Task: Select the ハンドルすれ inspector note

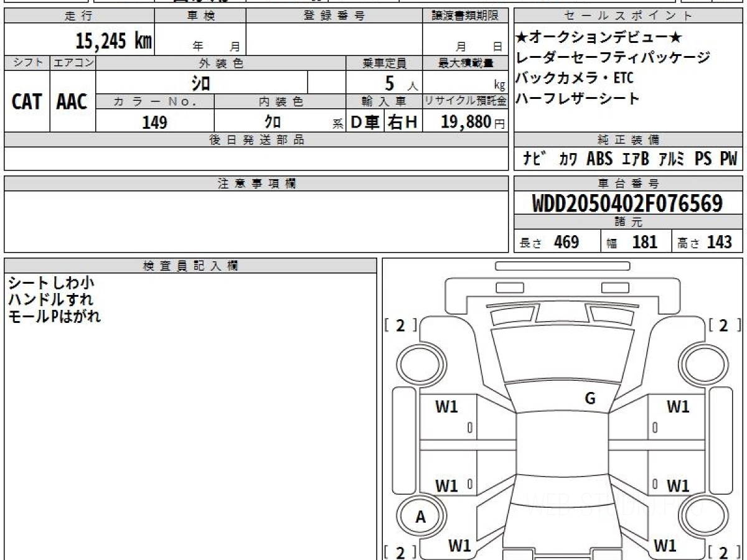Action: tap(50, 300)
